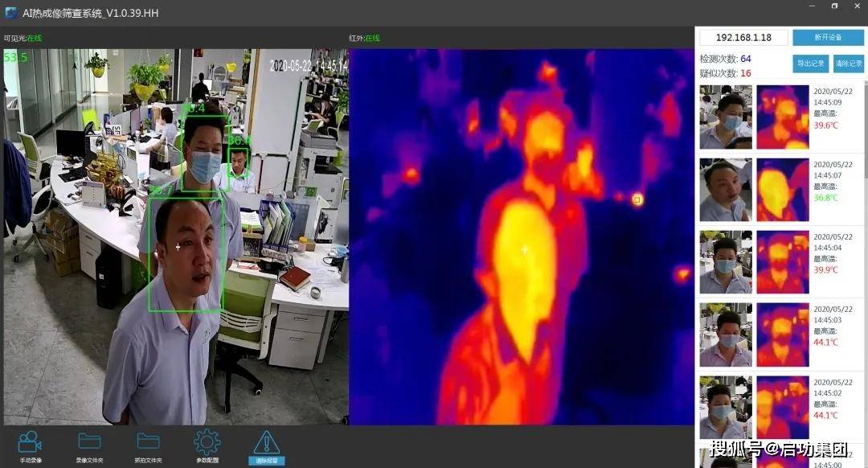Click the 清除报警 warning triangle icon

point(266,442)
